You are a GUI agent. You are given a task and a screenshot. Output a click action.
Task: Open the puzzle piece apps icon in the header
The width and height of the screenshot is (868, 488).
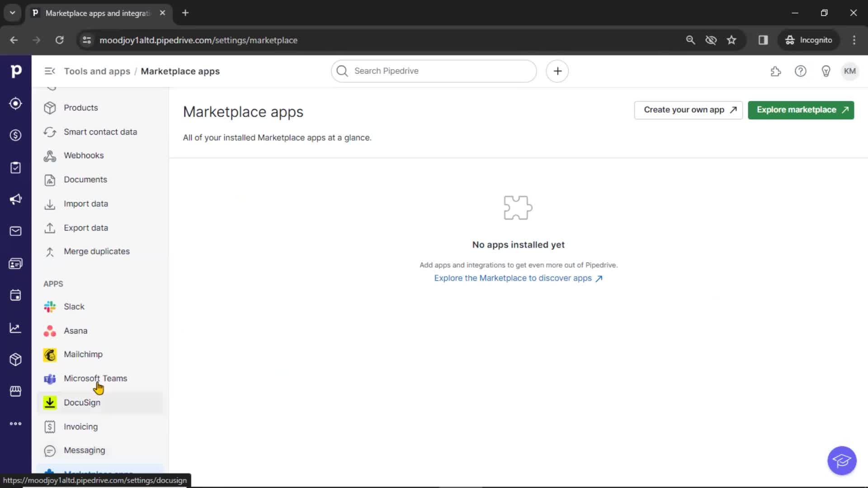[776, 71]
